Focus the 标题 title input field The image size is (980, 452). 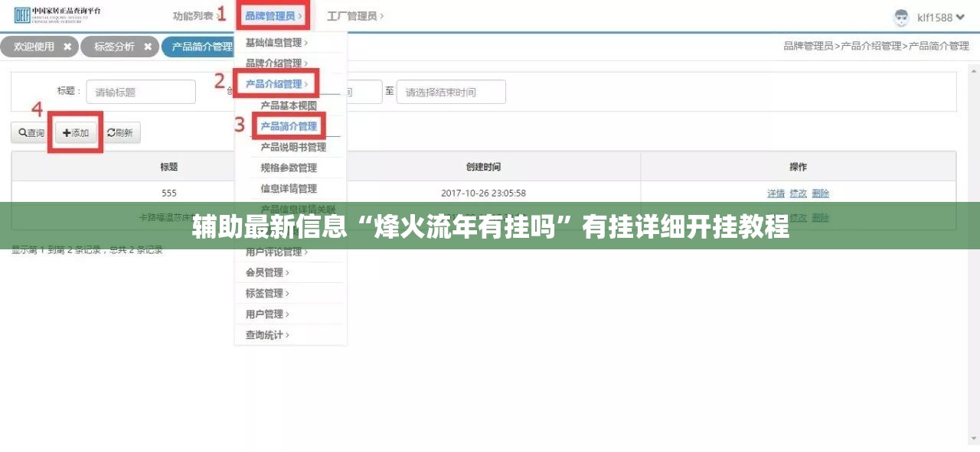point(141,92)
